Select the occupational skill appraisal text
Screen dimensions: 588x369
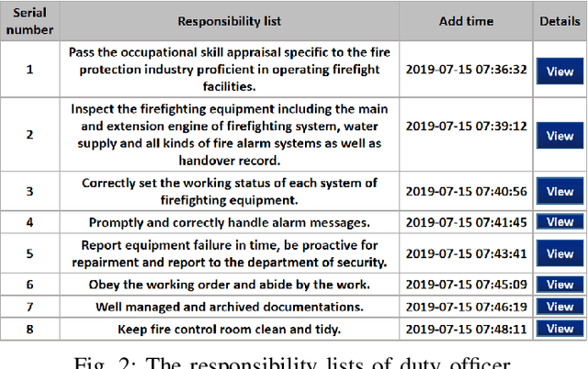pos(230,69)
